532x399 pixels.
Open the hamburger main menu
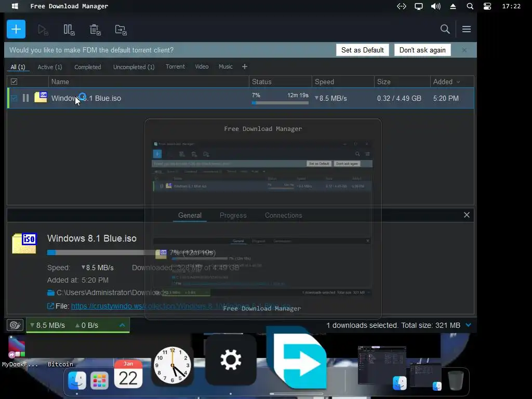[x=467, y=29]
